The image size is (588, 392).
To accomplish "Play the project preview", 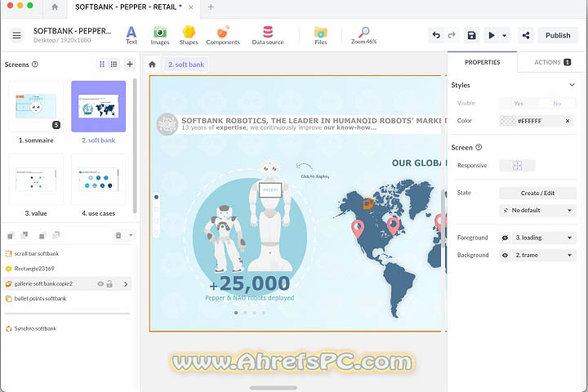I will [492, 35].
